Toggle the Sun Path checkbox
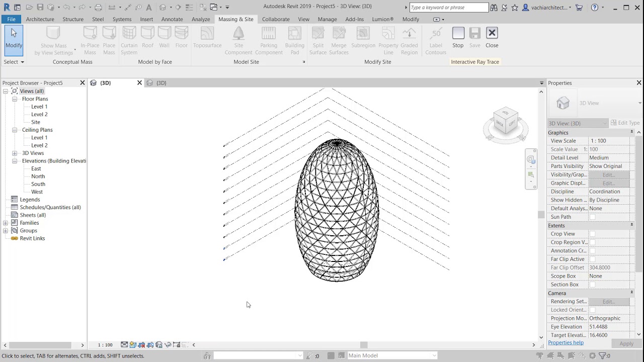The width and height of the screenshot is (644, 362). [592, 217]
